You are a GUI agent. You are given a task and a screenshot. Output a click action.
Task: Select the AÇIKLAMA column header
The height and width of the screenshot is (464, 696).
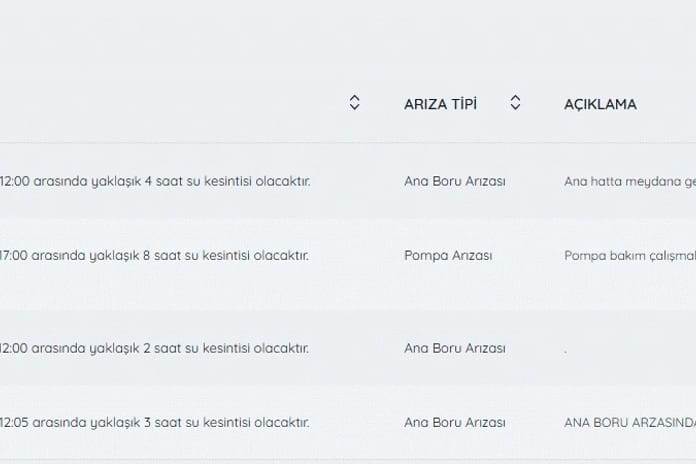point(600,104)
